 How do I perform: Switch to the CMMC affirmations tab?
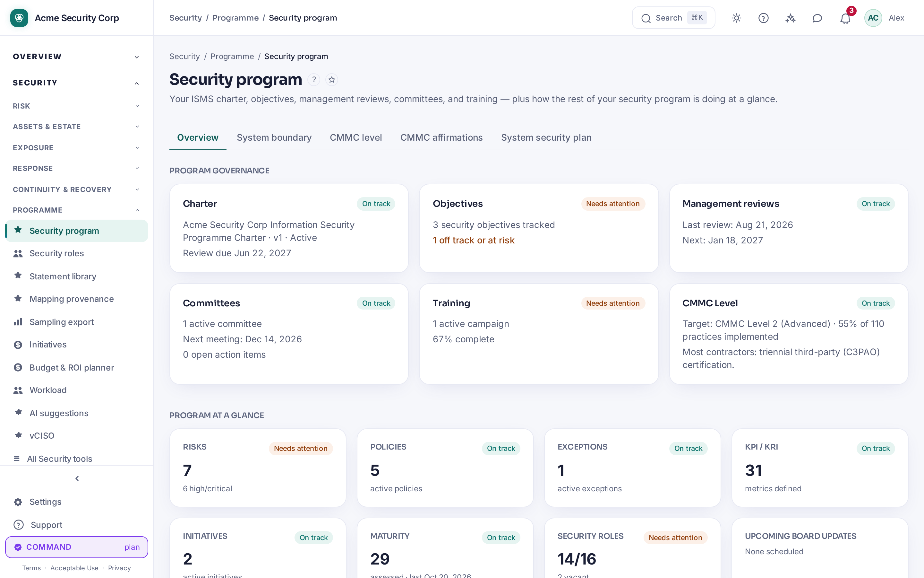(441, 138)
